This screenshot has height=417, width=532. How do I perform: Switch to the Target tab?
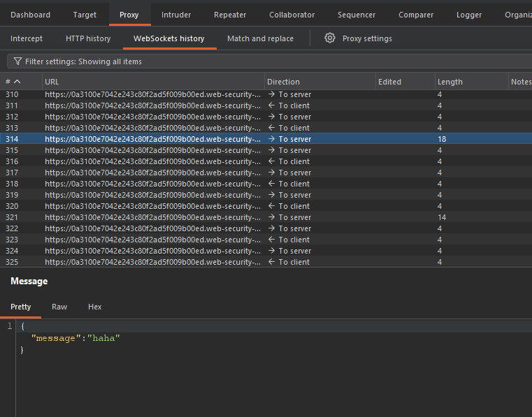point(85,15)
